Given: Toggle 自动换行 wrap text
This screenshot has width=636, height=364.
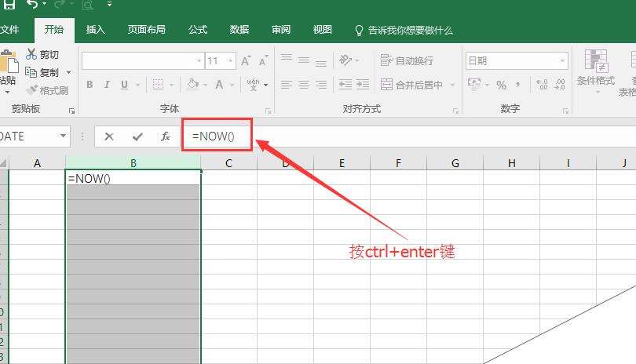Looking at the screenshot, I should [407, 60].
